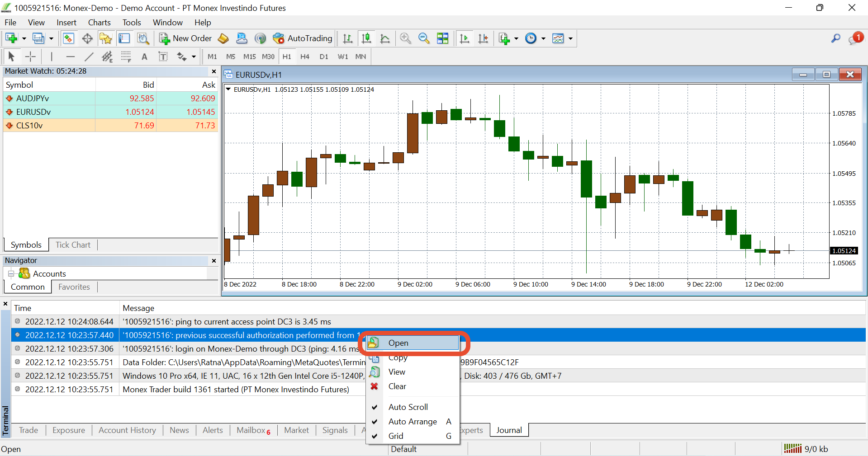Viewport: 868px width, 456px height.
Task: Toggle the chart shift icon
Action: tap(483, 38)
